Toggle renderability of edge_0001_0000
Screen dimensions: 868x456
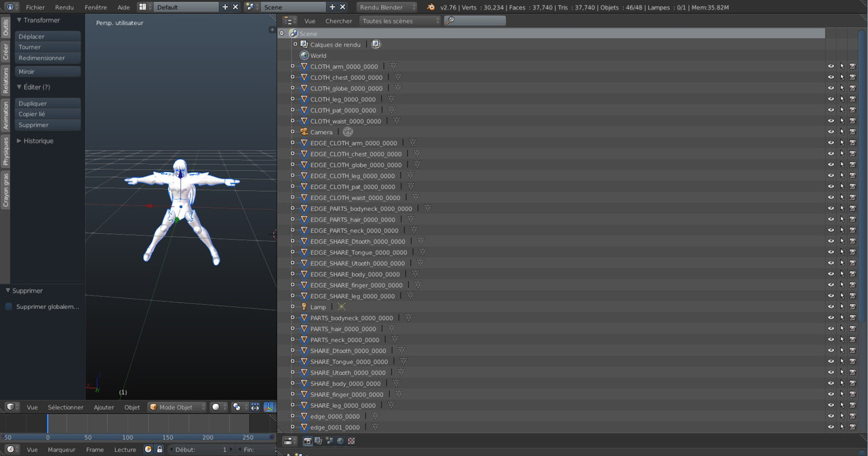(x=852, y=427)
